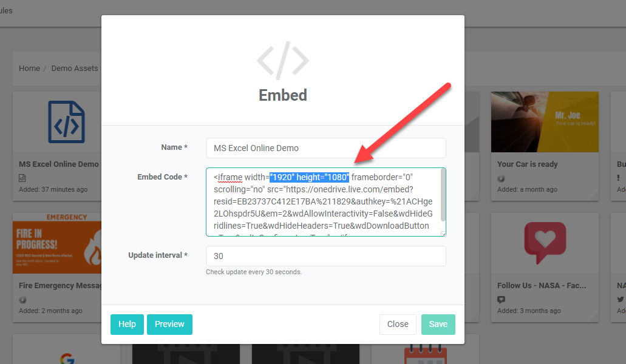
Task: Click the Twitter bird icon at right edge
Action: [x=621, y=299]
